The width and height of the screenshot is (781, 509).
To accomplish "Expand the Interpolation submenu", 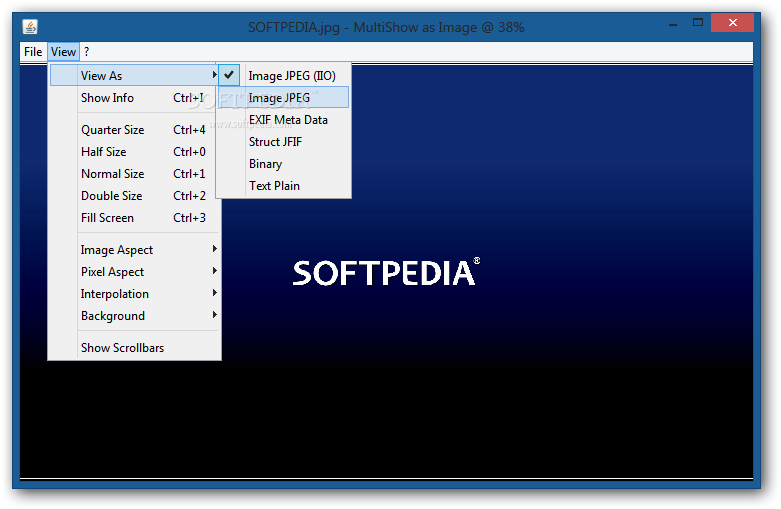I will tap(134, 294).
